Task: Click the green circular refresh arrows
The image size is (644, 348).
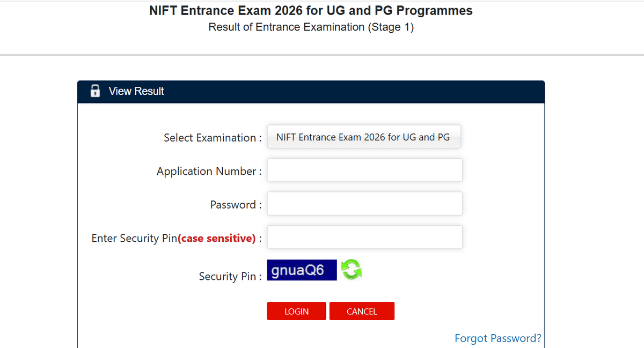Action: (353, 270)
